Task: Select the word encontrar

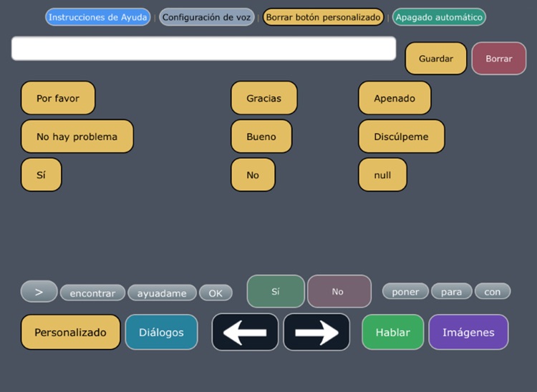Action: [x=92, y=293]
